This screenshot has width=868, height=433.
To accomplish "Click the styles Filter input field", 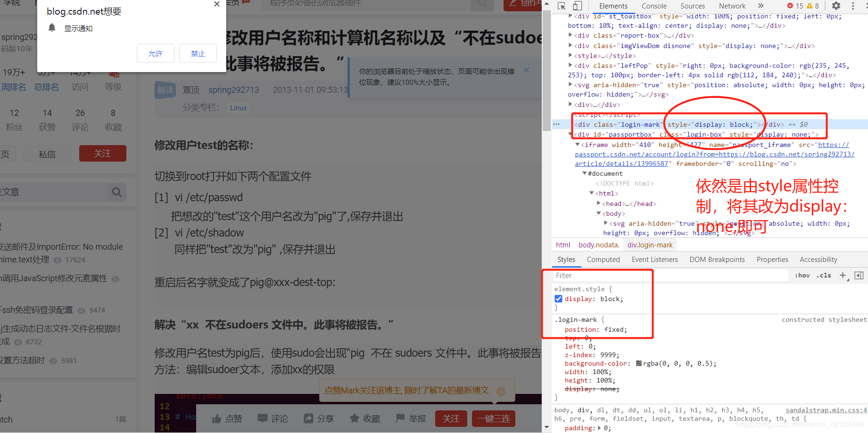I will pyautogui.click(x=670, y=276).
